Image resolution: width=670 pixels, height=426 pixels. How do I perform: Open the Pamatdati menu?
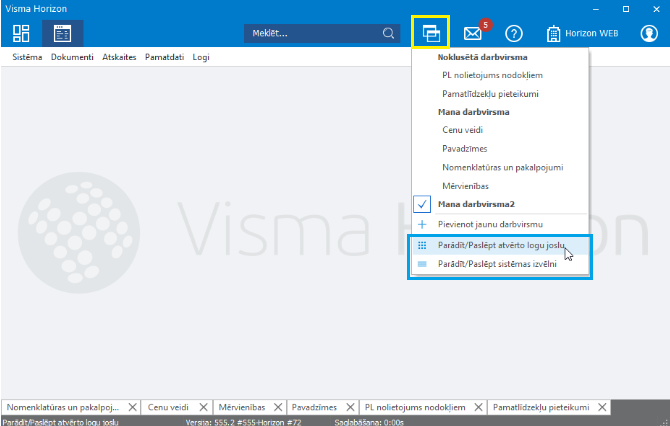(165, 57)
